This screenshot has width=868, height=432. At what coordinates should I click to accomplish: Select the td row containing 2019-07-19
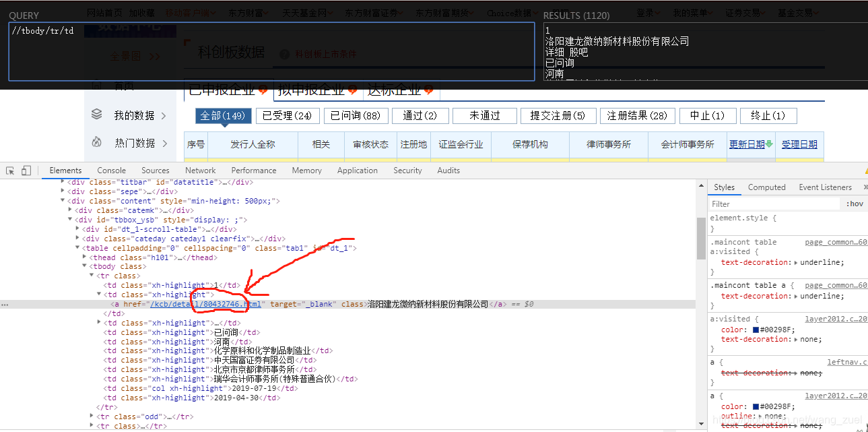click(200, 389)
